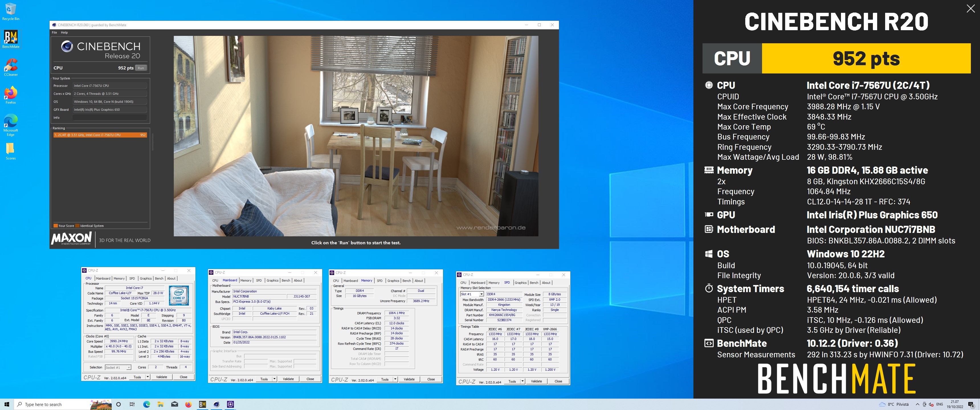Screen dimensions: 980x410
Task: Click Tools button in the SPD CPU-Z window
Action: click(512, 381)
